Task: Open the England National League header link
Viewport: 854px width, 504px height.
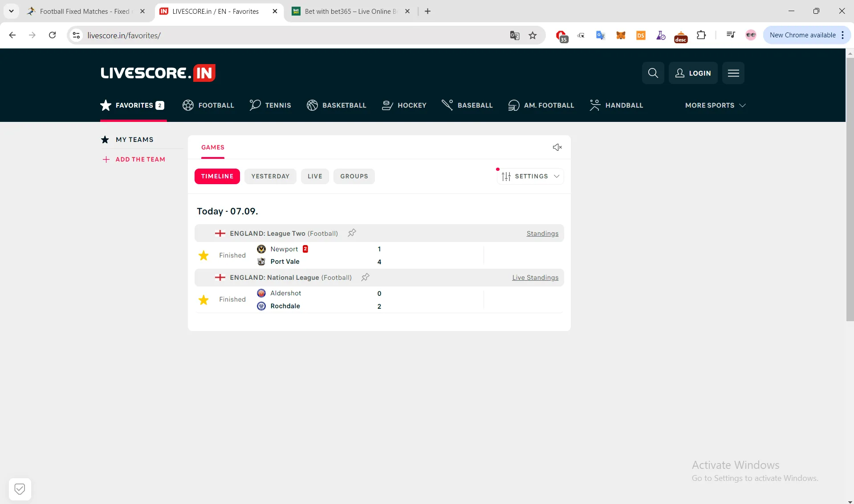Action: 291,278
